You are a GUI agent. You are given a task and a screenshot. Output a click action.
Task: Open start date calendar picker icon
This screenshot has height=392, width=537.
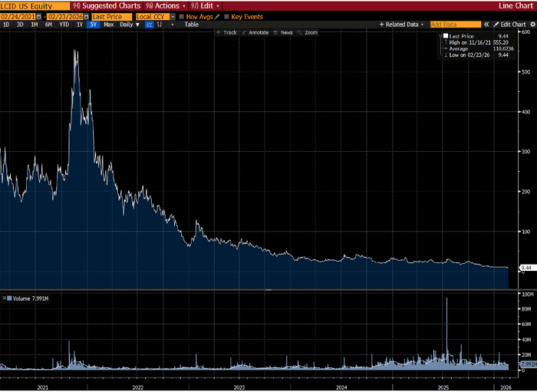(37, 15)
